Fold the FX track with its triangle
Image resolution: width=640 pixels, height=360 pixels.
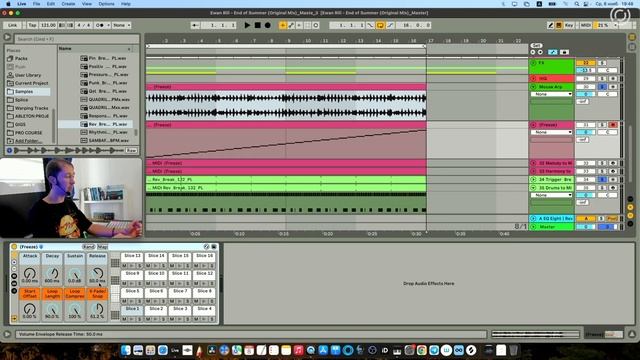pos(533,63)
